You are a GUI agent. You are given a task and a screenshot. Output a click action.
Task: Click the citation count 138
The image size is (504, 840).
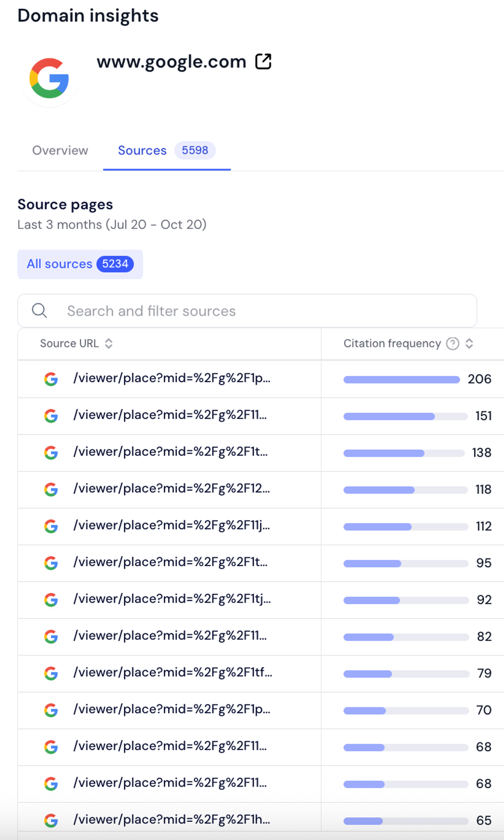pyautogui.click(x=482, y=453)
